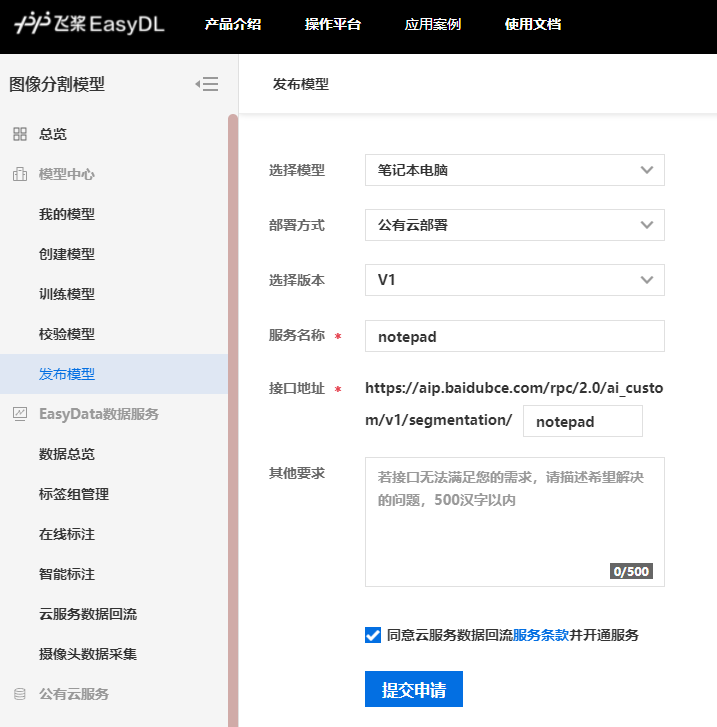Toggle the 同意云服务数据回流 checkbox
Image resolution: width=717 pixels, height=727 pixels.
pos(373,635)
